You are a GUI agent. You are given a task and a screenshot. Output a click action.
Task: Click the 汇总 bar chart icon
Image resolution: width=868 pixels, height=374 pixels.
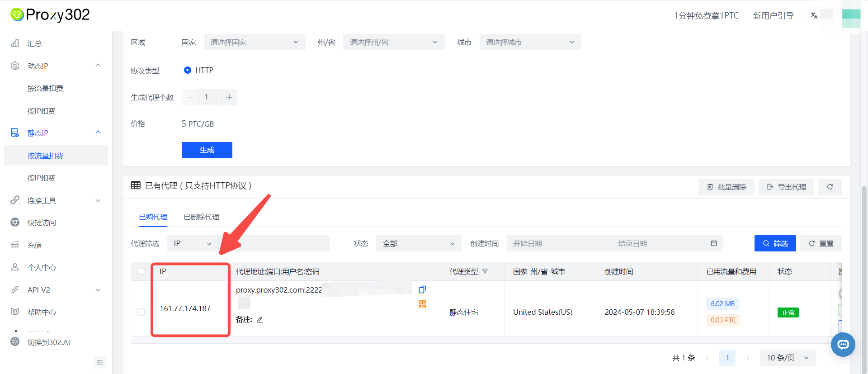pos(15,43)
